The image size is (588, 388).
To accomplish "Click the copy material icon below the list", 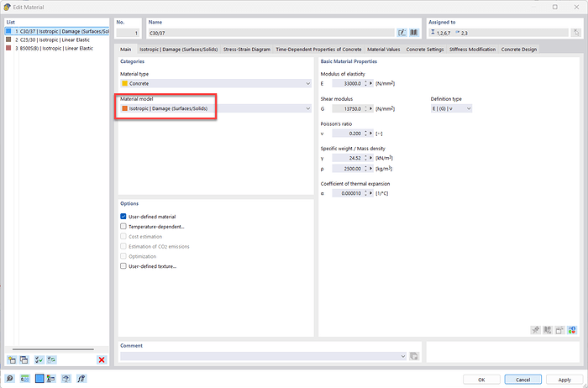I will coord(24,359).
